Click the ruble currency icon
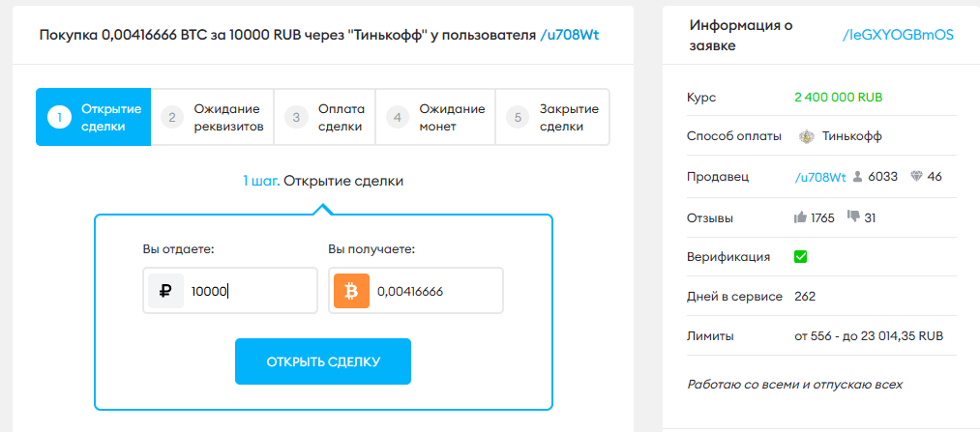This screenshot has width=980, height=432. click(165, 291)
